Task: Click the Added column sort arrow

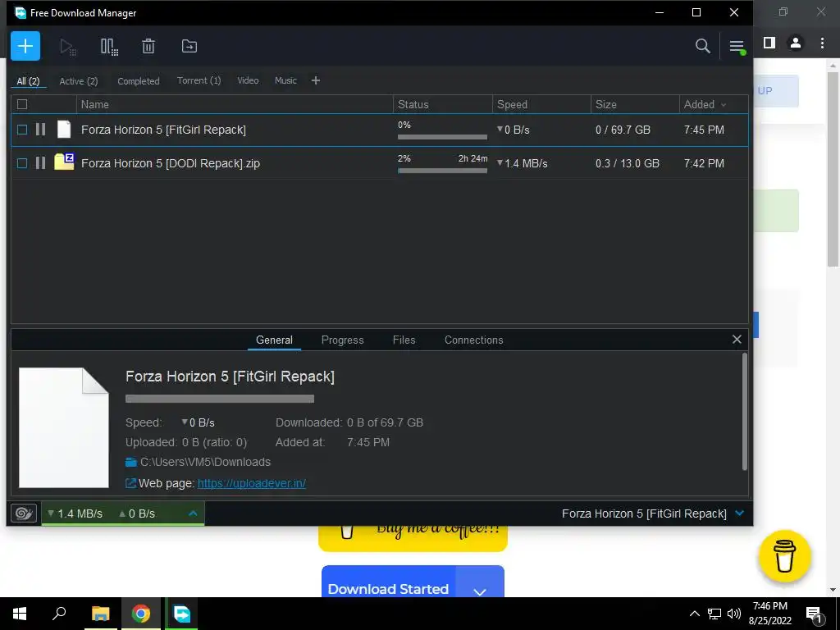Action: [724, 105]
